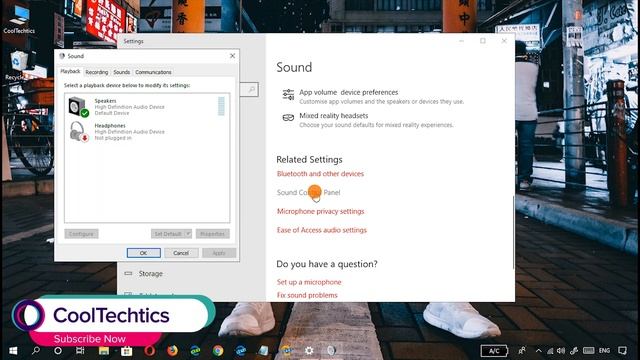Click the volume speaker tray icon
This screenshot has height=360, width=640.
pos(561,351)
